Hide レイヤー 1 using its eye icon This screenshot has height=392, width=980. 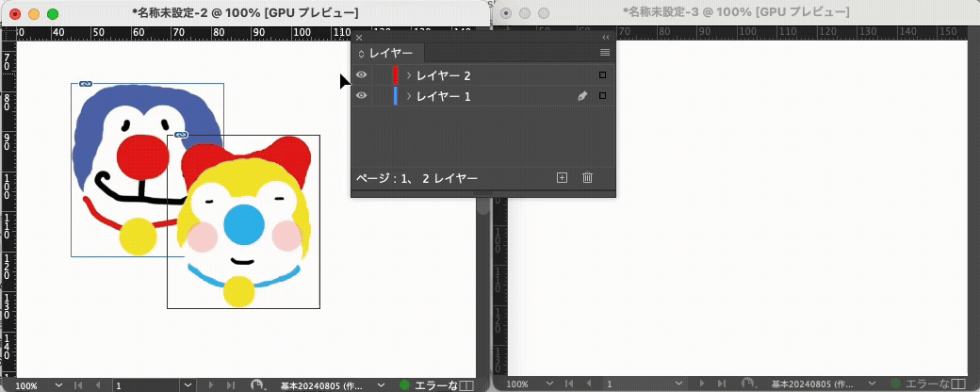coord(361,96)
